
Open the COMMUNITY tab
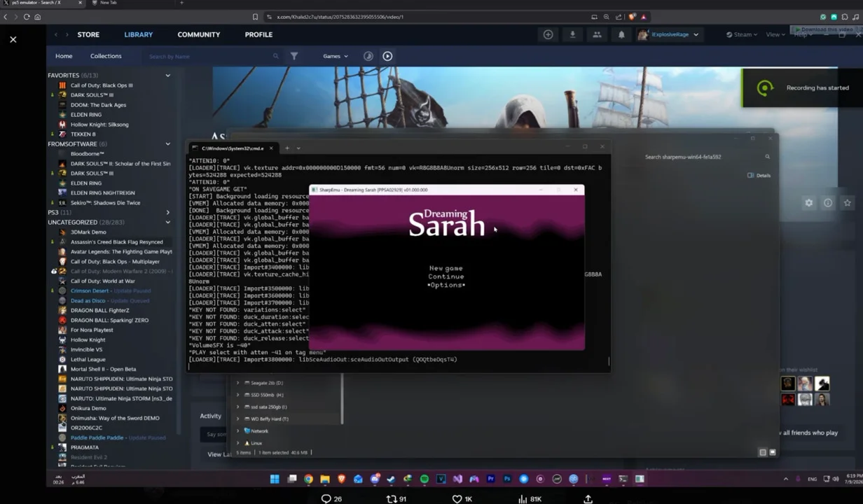[x=199, y=34]
